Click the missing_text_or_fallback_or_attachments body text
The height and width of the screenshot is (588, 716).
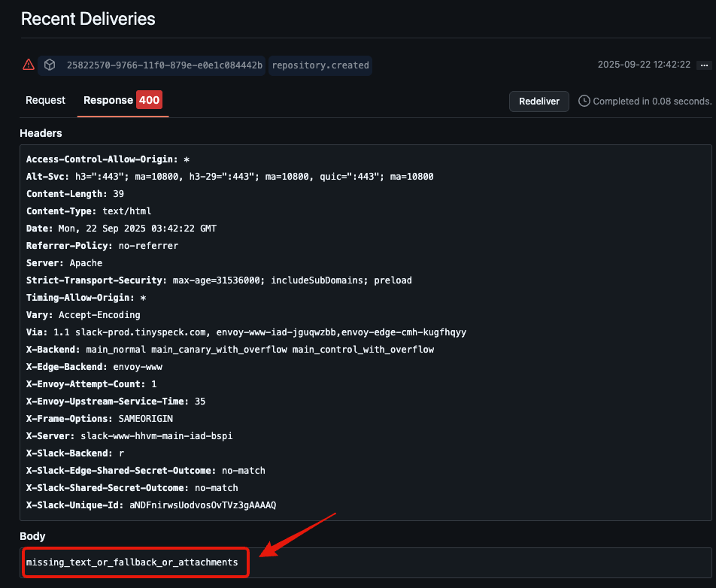pos(132,562)
